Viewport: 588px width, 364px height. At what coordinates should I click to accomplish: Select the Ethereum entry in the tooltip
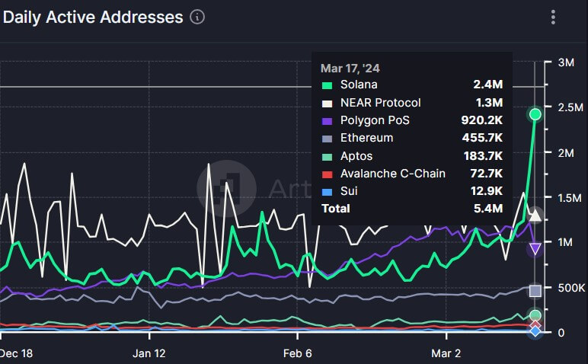(411, 138)
